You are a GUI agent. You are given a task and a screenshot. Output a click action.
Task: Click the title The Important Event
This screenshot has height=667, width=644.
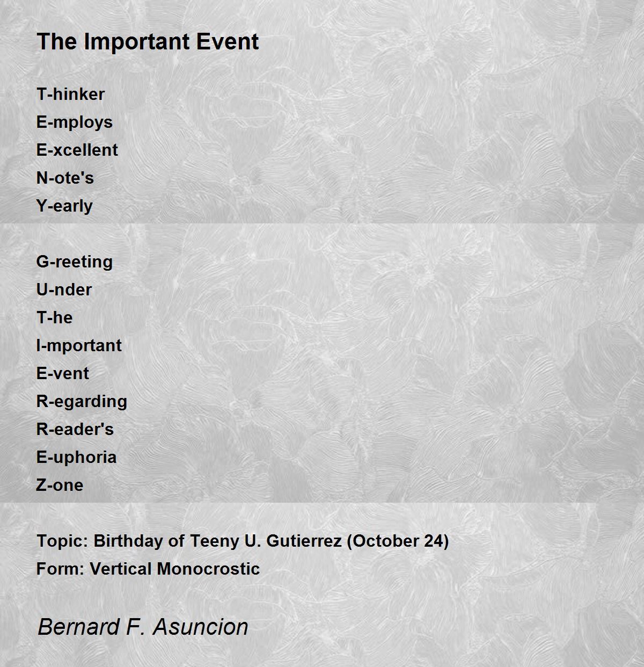pos(148,42)
